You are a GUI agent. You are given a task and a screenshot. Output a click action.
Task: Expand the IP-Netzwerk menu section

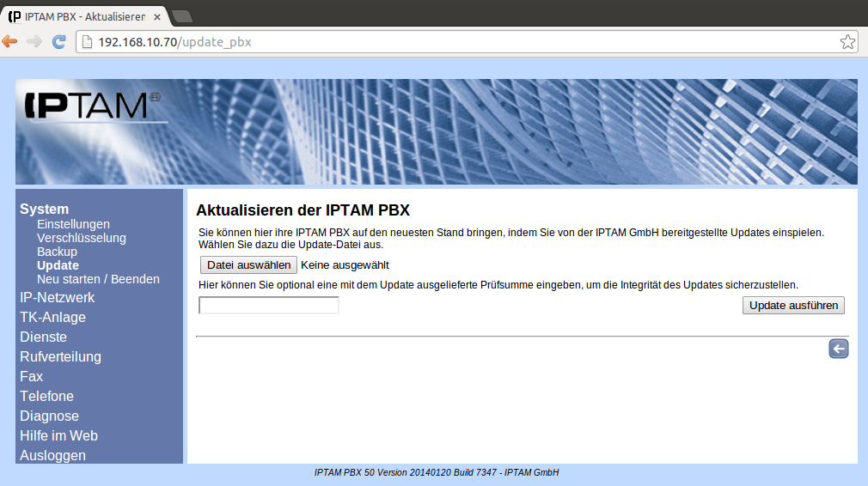[x=58, y=298]
